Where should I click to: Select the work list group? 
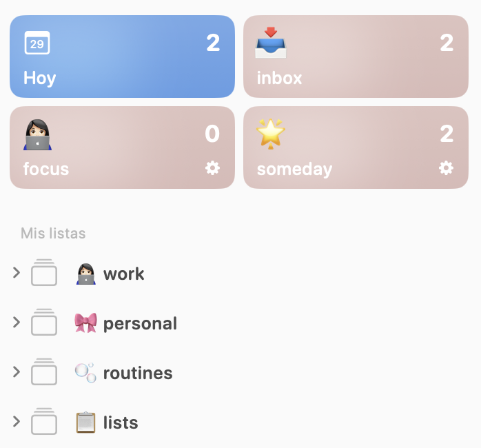[124, 274]
